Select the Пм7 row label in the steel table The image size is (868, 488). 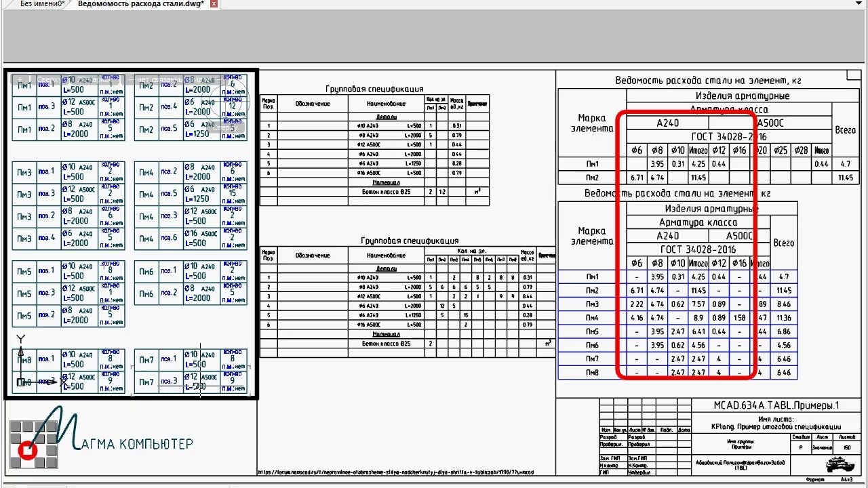point(592,359)
